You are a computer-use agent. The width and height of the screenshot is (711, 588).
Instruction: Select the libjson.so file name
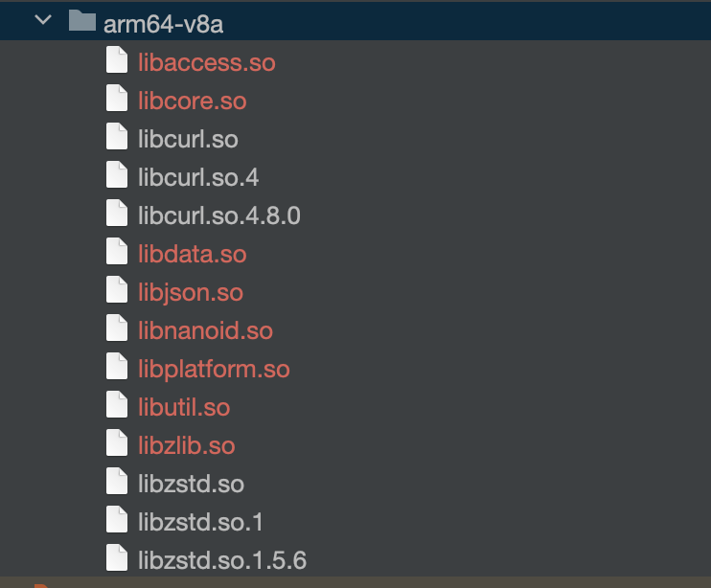pyautogui.click(x=191, y=292)
